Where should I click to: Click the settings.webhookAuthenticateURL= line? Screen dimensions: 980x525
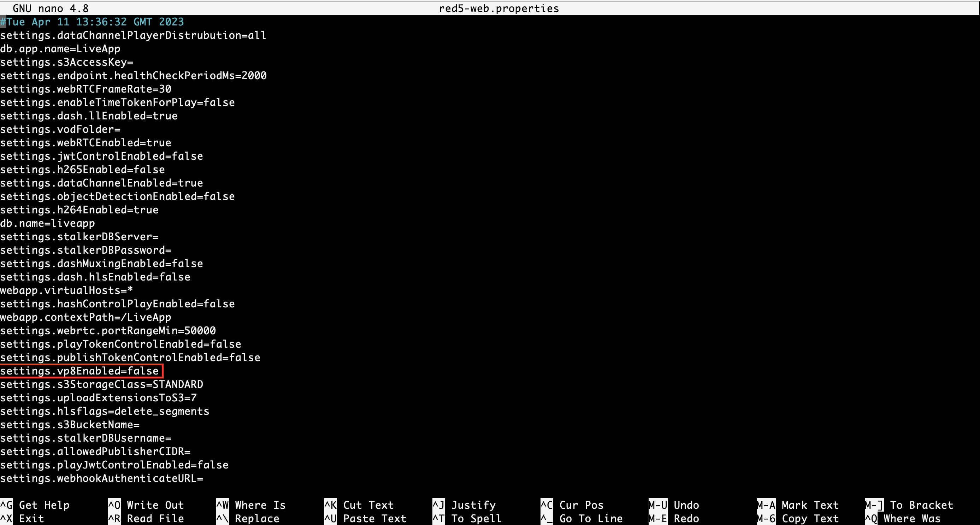pyautogui.click(x=102, y=479)
